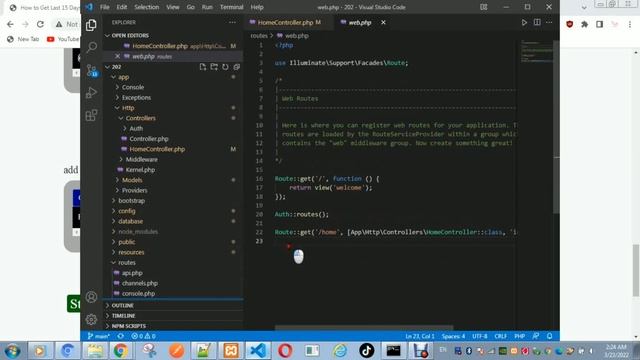
Task: Open the Extensions view
Action: coord(91,115)
